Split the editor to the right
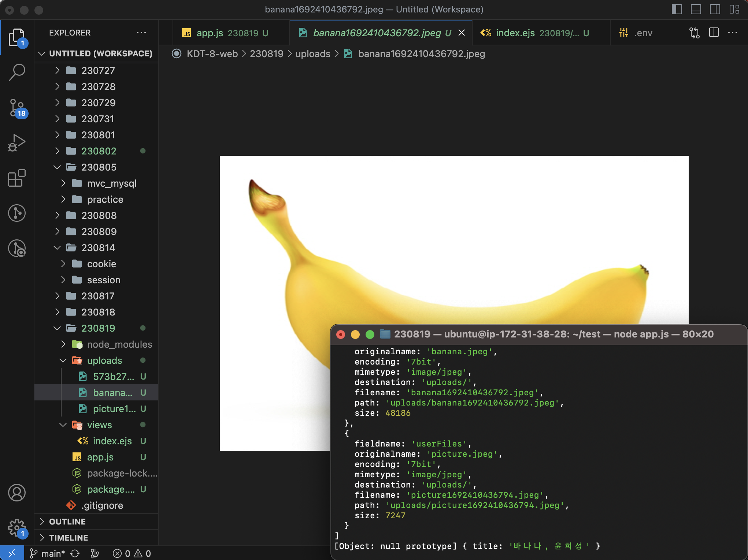Image resolution: width=748 pixels, height=560 pixels. click(714, 33)
